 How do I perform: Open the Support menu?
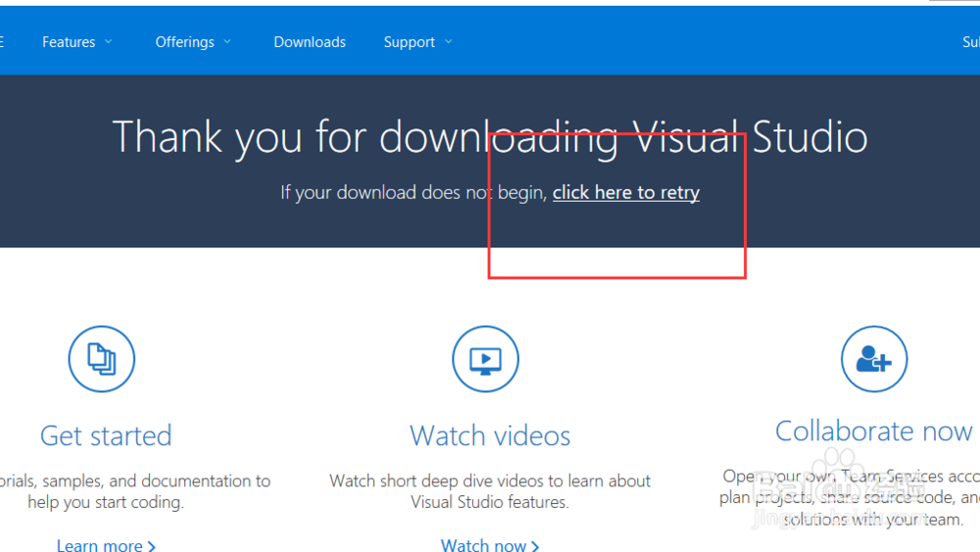click(x=410, y=42)
